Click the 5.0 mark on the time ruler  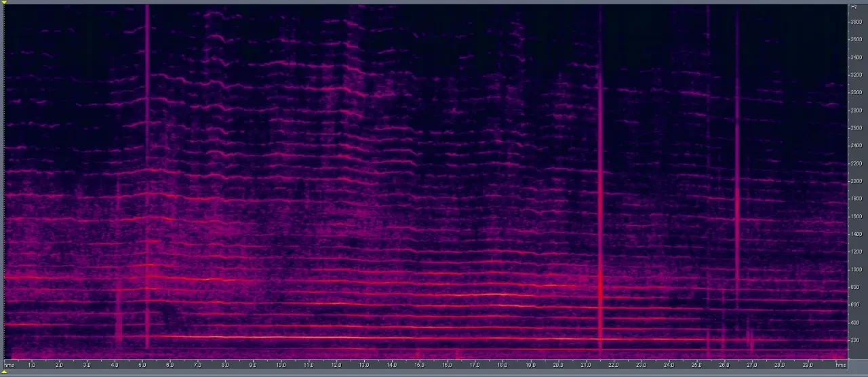tap(142, 365)
